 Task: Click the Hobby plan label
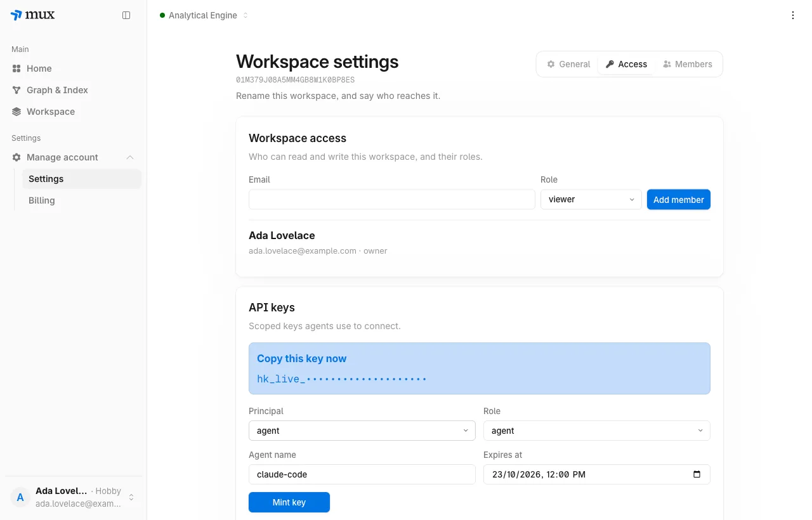click(x=108, y=491)
